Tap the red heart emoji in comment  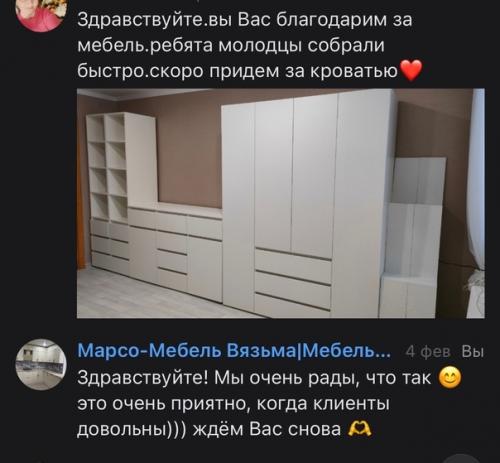tap(411, 70)
